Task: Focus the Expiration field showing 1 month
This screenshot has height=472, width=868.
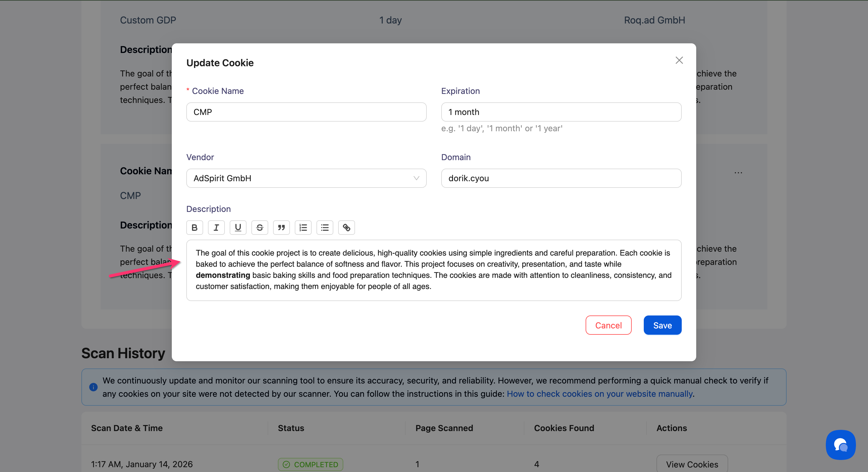Action: [x=561, y=112]
